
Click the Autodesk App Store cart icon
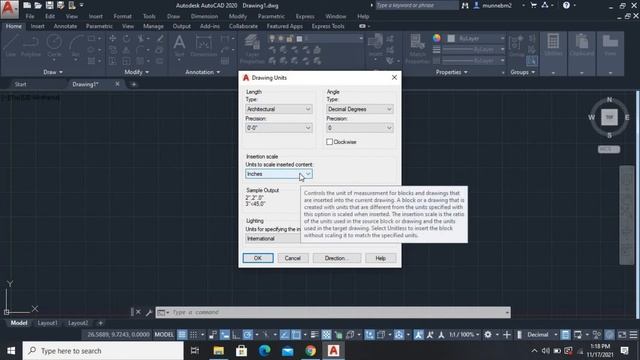coord(533,5)
